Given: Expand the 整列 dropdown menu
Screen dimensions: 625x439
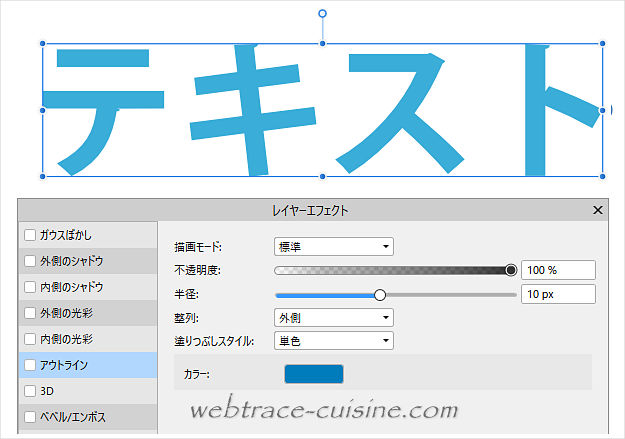Looking at the screenshot, I should [x=333, y=318].
